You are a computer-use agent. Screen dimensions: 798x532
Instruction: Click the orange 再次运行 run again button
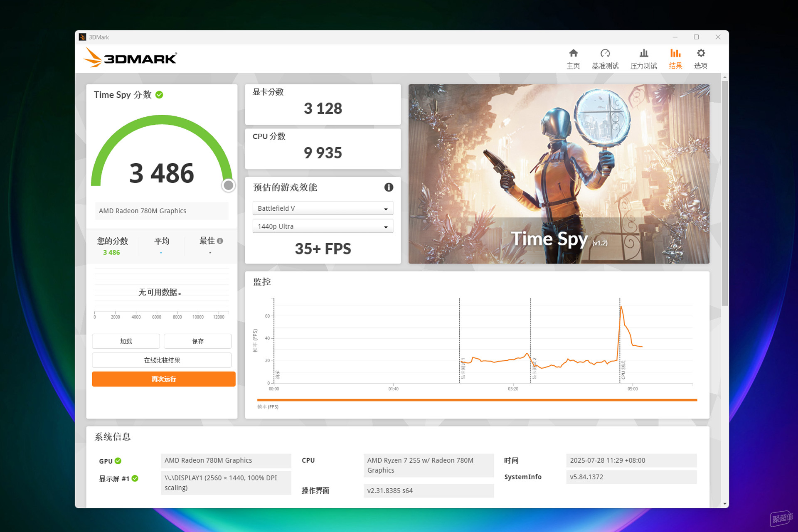(164, 379)
